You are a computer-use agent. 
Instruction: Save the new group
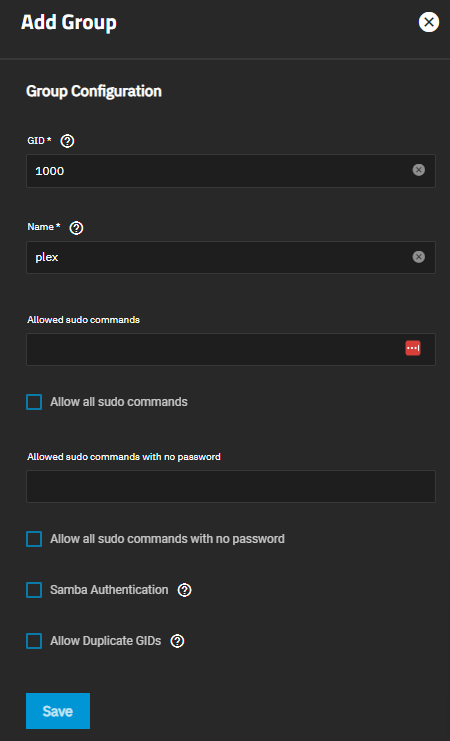coord(58,711)
